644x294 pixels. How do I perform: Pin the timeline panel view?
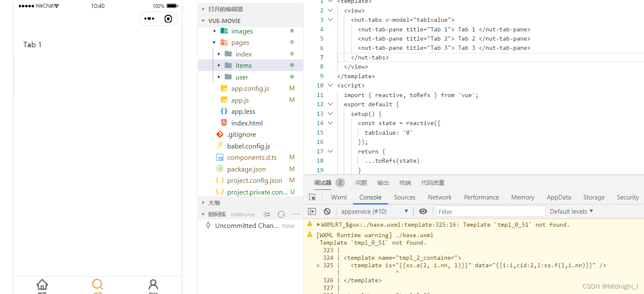pos(267,214)
